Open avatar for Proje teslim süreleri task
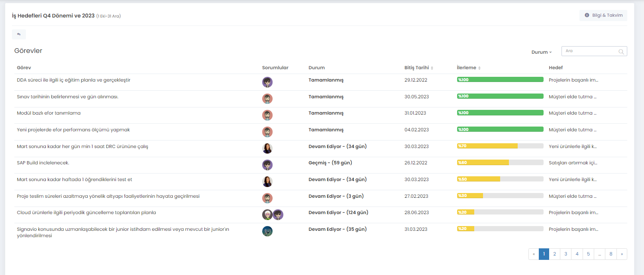 (267, 198)
